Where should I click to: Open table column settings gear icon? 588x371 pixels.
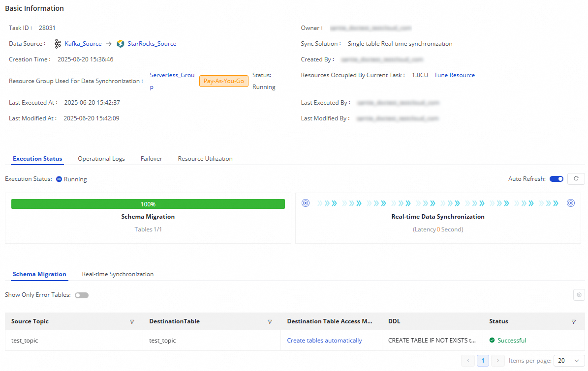click(579, 295)
